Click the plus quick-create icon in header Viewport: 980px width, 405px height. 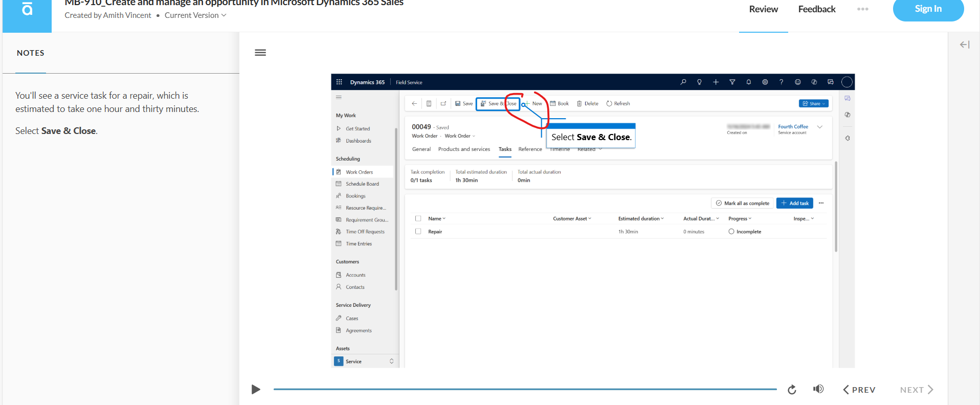(x=716, y=82)
